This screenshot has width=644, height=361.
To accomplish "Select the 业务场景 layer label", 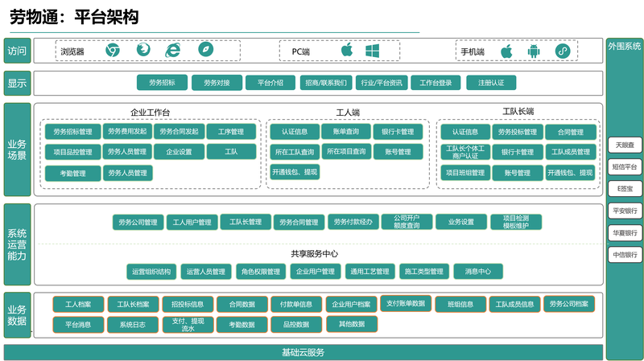I will click(x=17, y=150).
